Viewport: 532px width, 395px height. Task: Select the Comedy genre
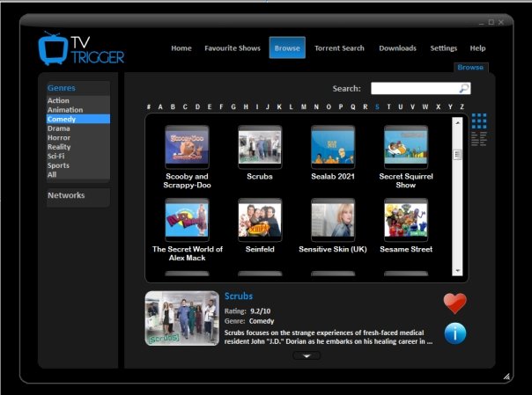pos(78,119)
